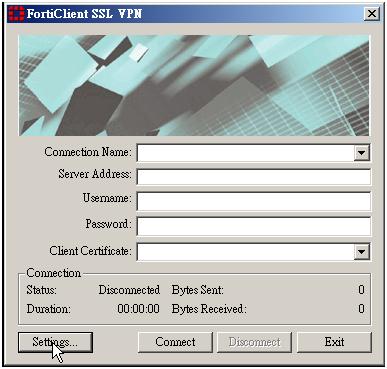Click the FortiClient SSL VPN title text
The image size is (387, 369).
[84, 14]
